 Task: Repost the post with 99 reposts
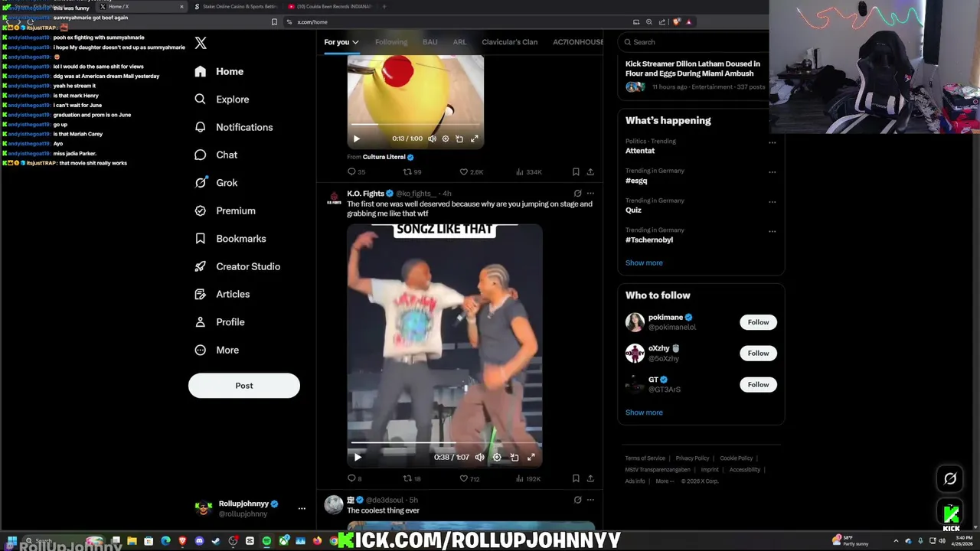[412, 172]
